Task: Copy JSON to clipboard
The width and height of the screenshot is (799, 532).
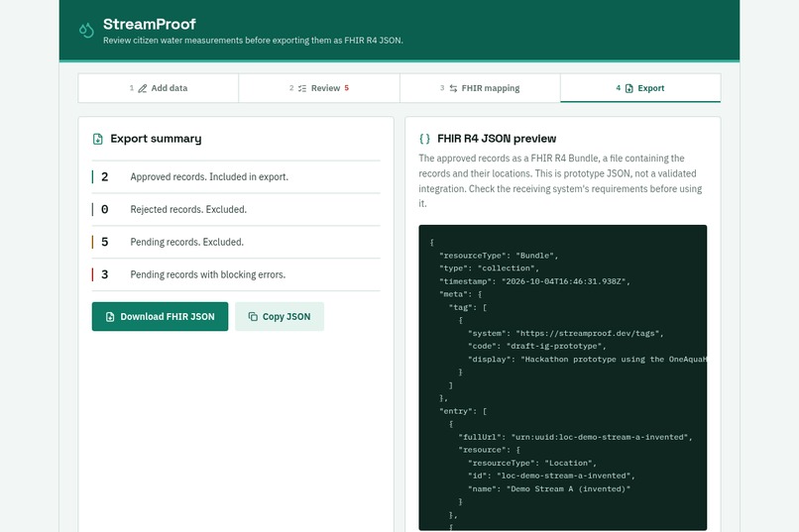Action: pyautogui.click(x=280, y=317)
